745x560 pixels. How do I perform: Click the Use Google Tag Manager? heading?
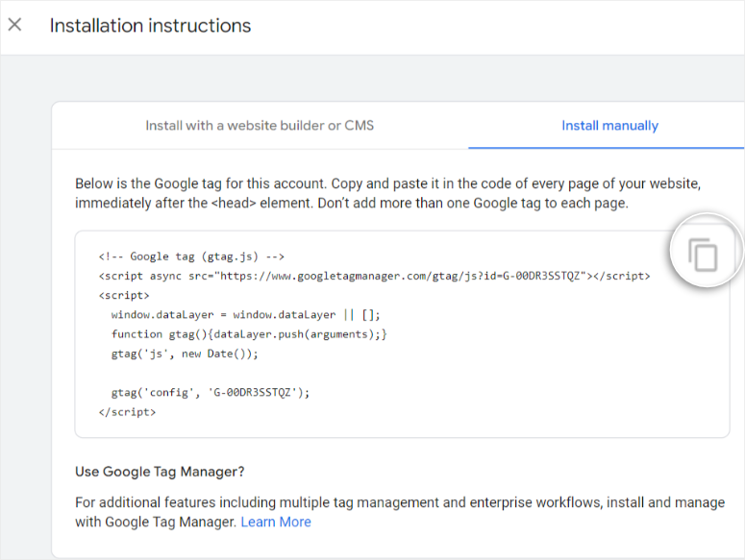click(x=160, y=472)
